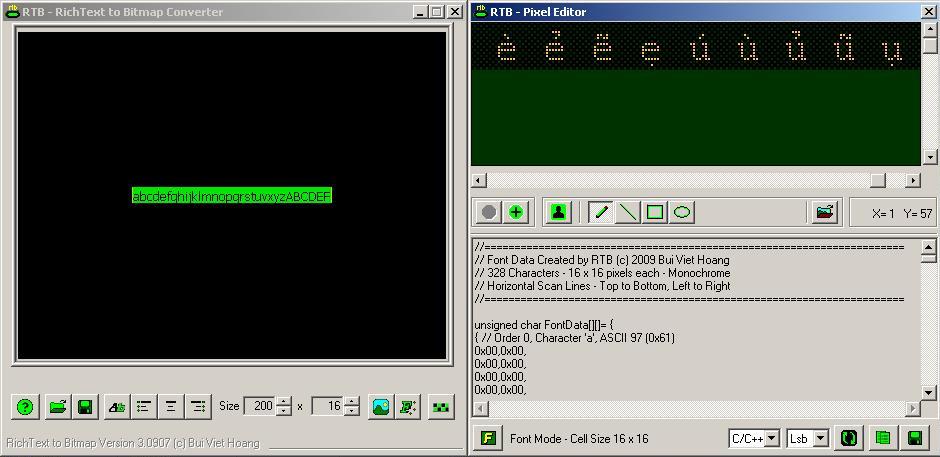Image resolution: width=940 pixels, height=457 pixels.
Task: Regenerate code with the green refresh icon
Action: [848, 438]
